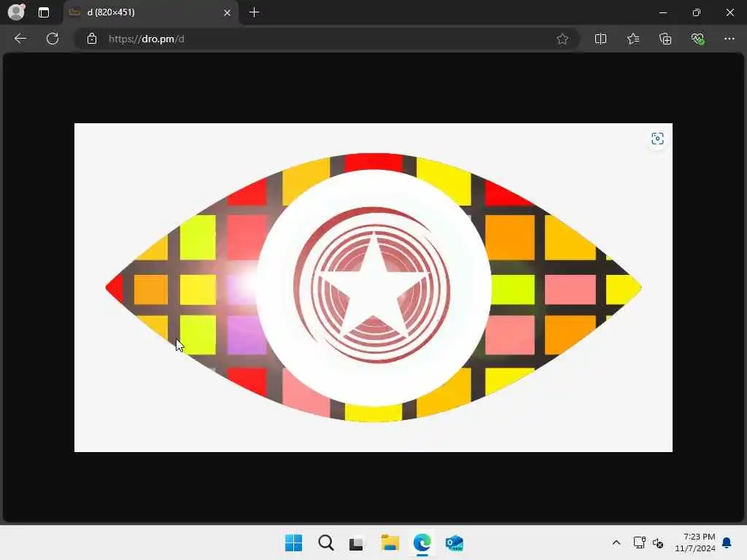Open the tab actions menu
The width and height of the screenshot is (747, 560).
pos(43,12)
